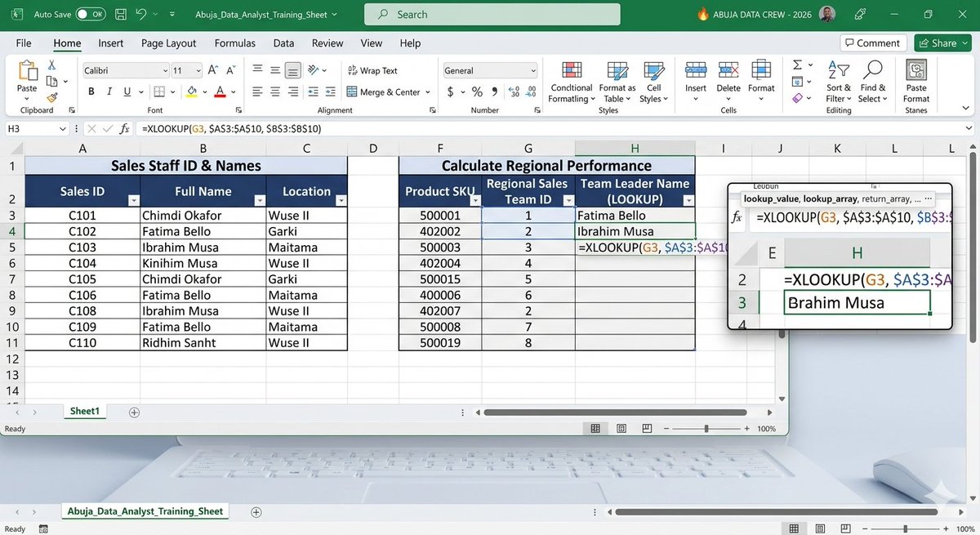Select the Sheet1 tab

(x=84, y=411)
